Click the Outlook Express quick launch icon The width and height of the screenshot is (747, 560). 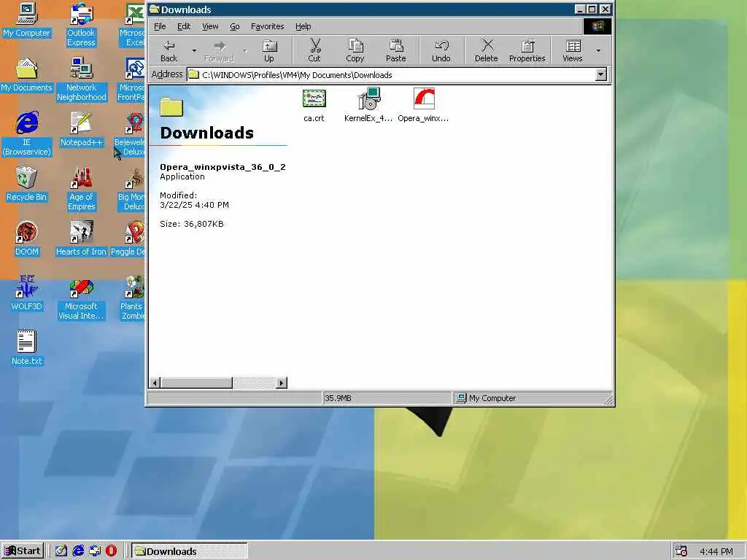[95, 551]
